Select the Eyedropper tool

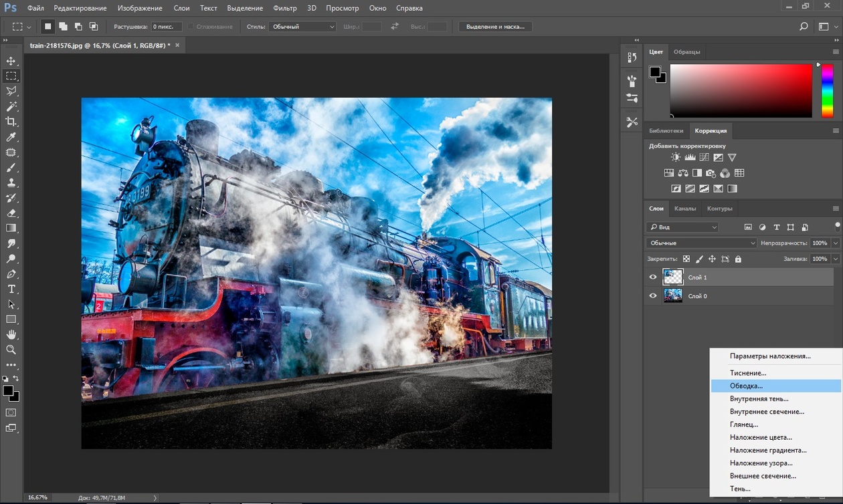tap(11, 137)
